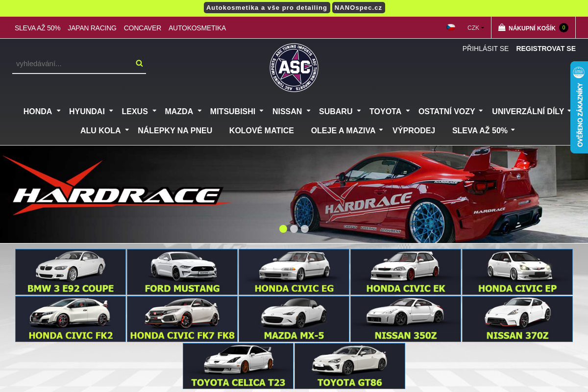Screen dimensions: 588x392
Task: Expand the Mitsubishi menu arrow
Action: point(262,111)
